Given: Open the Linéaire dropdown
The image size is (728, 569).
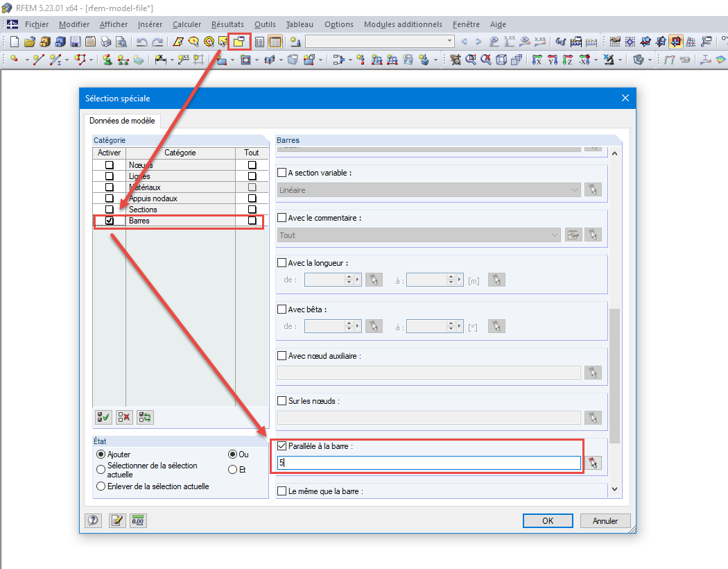Looking at the screenshot, I should pyautogui.click(x=429, y=190).
